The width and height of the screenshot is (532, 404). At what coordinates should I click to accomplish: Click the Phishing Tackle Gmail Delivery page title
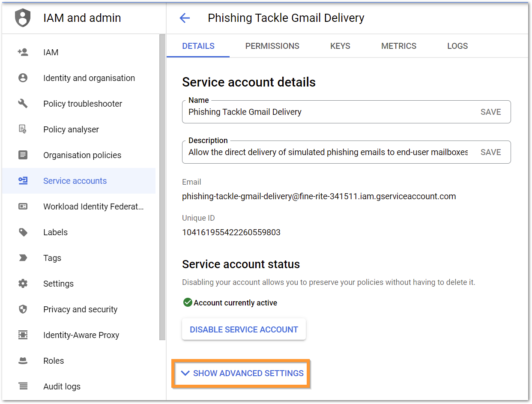(x=286, y=18)
